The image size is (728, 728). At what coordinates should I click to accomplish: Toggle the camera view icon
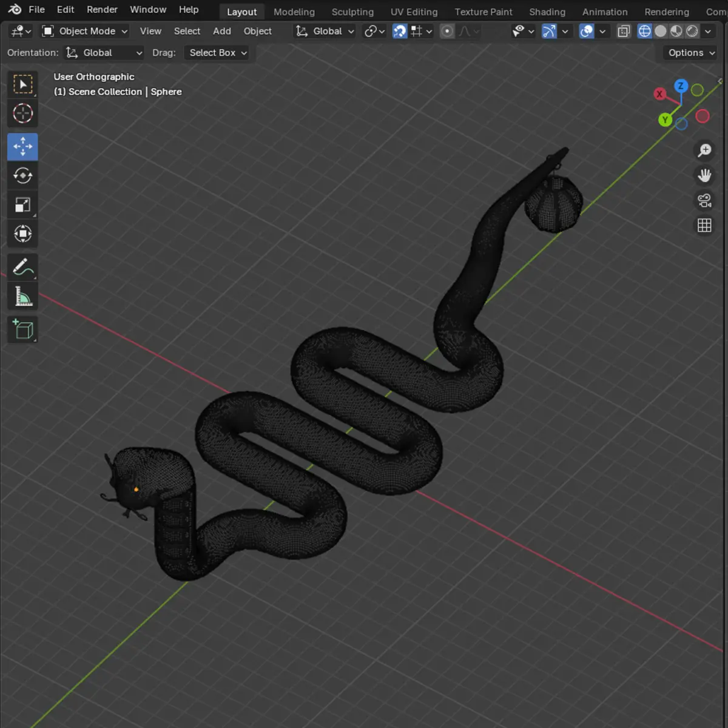click(x=704, y=200)
